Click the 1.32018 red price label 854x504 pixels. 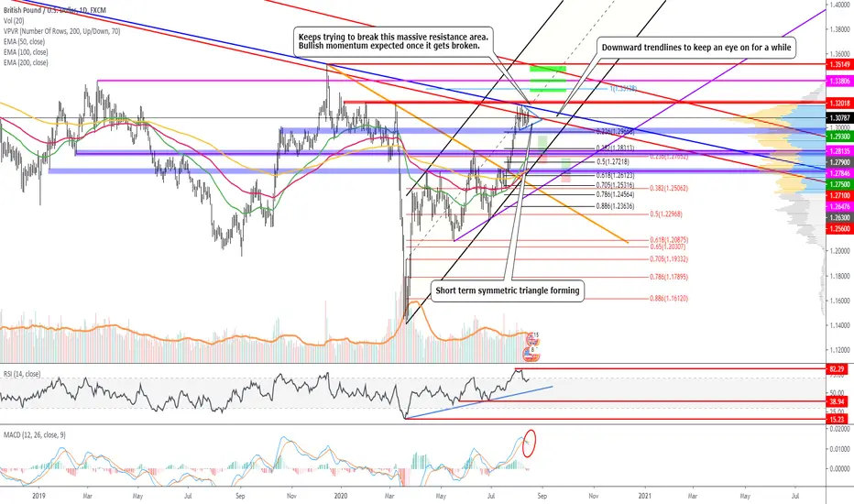(839, 103)
